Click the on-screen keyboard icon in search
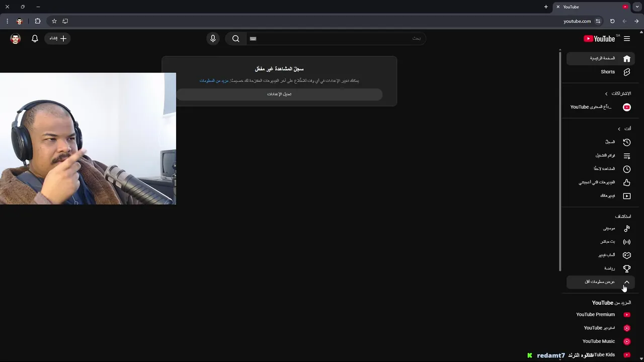This screenshot has height=362, width=644. (253, 39)
